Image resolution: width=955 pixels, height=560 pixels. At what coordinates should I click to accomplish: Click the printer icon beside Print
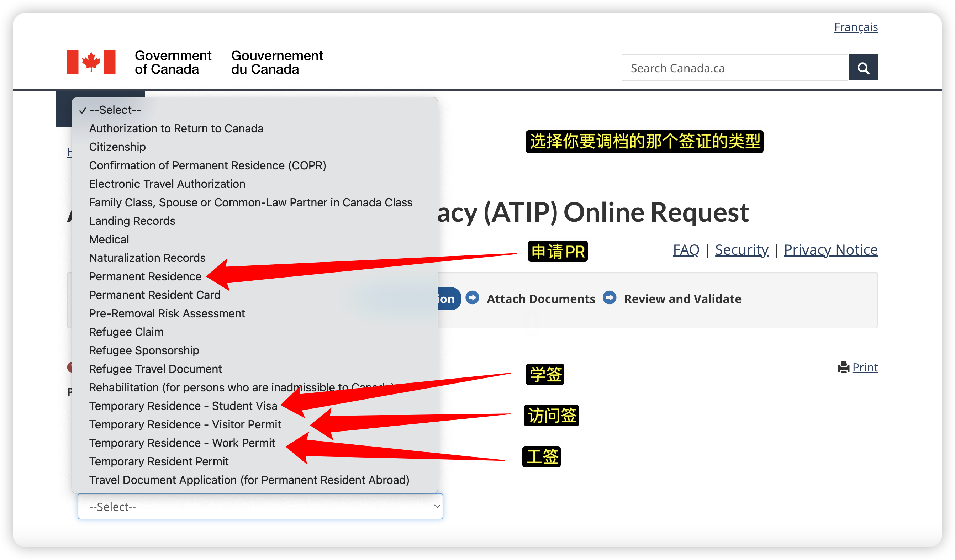coord(843,367)
